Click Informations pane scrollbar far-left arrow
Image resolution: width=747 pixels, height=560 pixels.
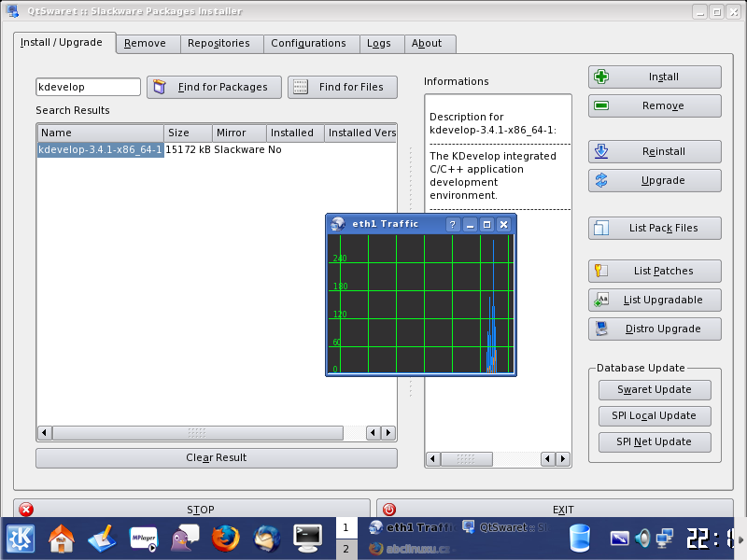(x=432, y=459)
